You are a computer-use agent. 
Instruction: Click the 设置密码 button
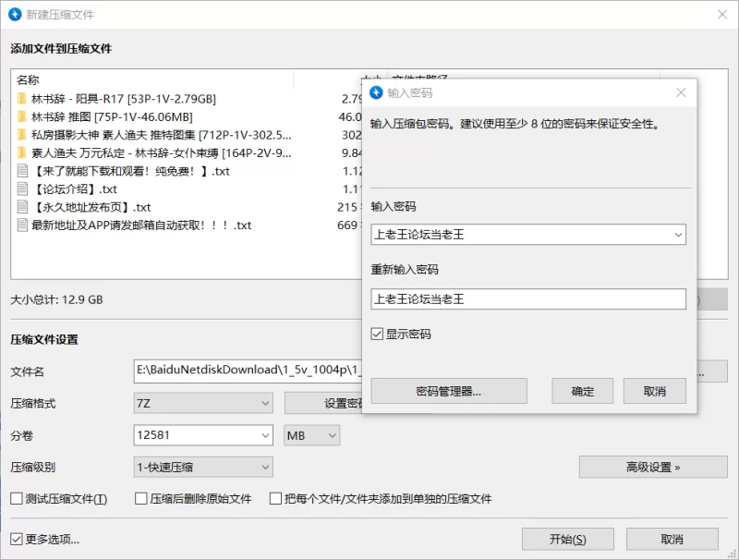[323, 403]
